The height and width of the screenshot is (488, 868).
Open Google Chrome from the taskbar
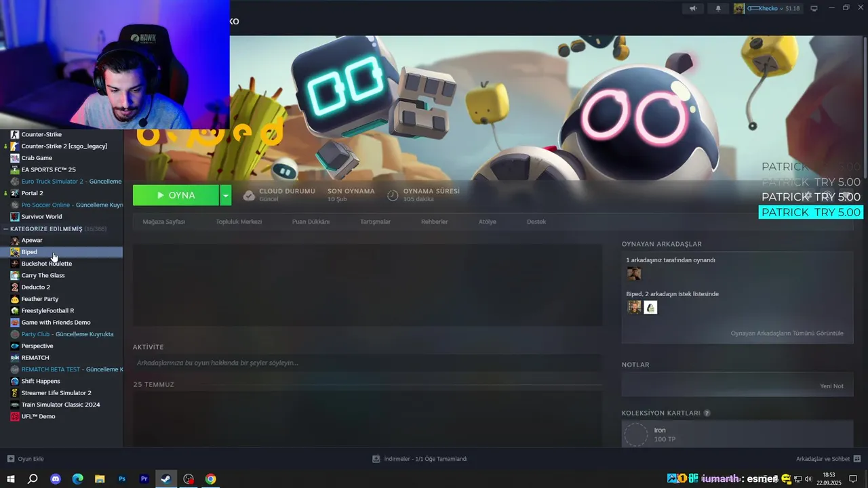tap(211, 479)
